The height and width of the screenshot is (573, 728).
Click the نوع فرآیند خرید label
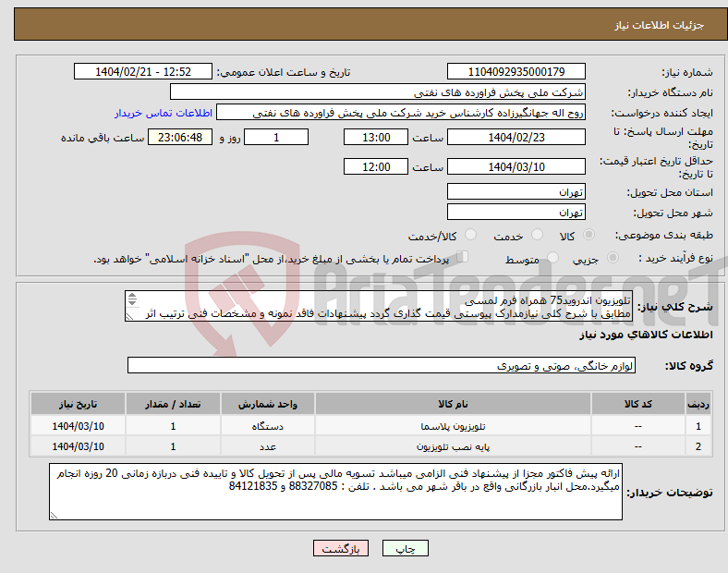[675, 258]
